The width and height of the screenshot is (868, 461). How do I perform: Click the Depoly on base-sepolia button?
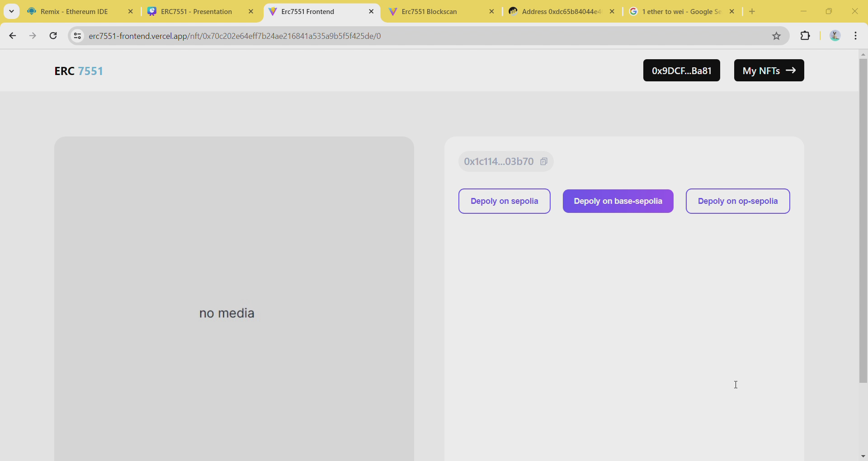click(618, 201)
